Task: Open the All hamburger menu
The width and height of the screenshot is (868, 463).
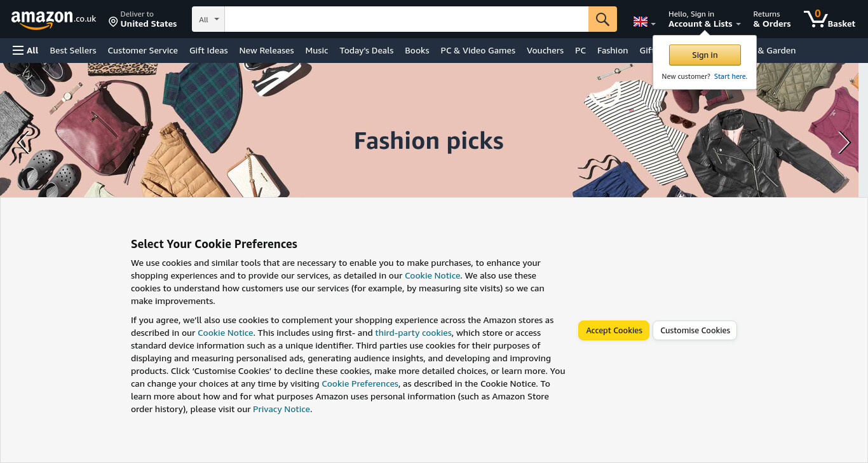Action: [25, 50]
